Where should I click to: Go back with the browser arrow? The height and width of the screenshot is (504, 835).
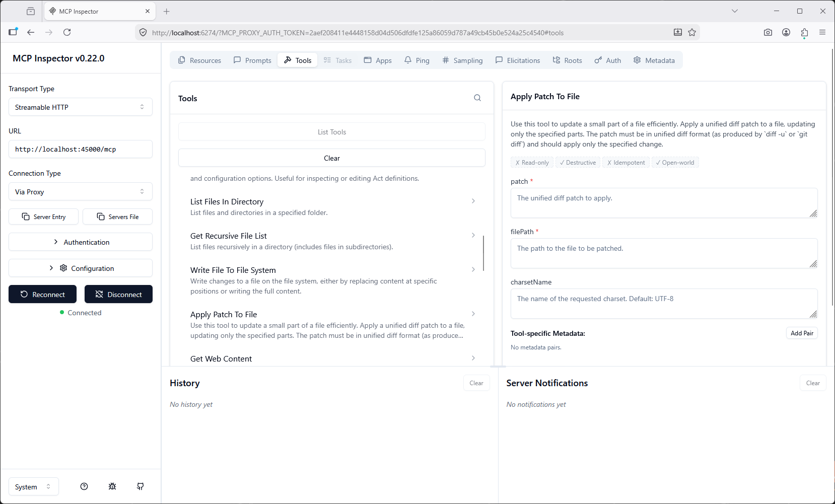[31, 32]
